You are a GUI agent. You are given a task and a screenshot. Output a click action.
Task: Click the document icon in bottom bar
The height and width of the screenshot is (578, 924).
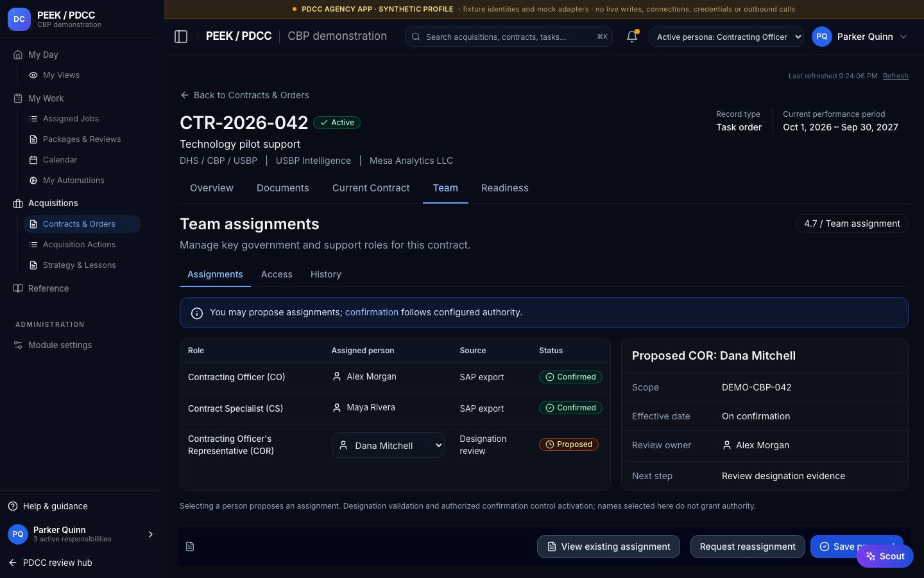(x=190, y=547)
